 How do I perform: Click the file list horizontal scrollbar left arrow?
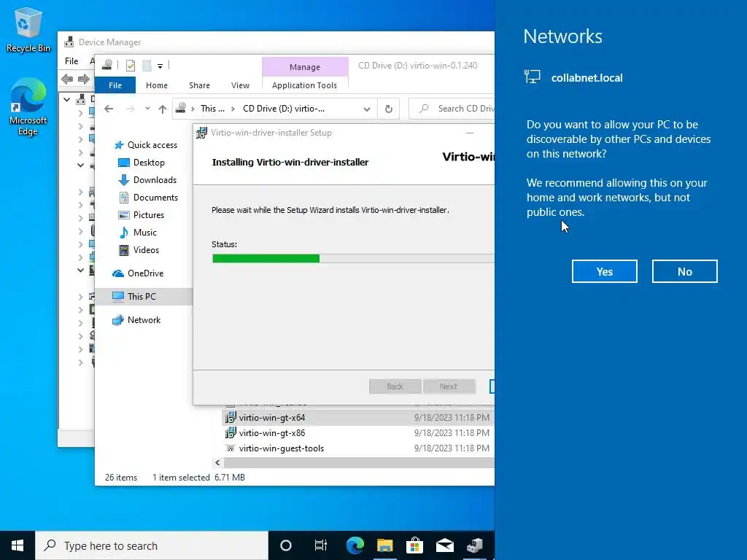tap(217, 463)
